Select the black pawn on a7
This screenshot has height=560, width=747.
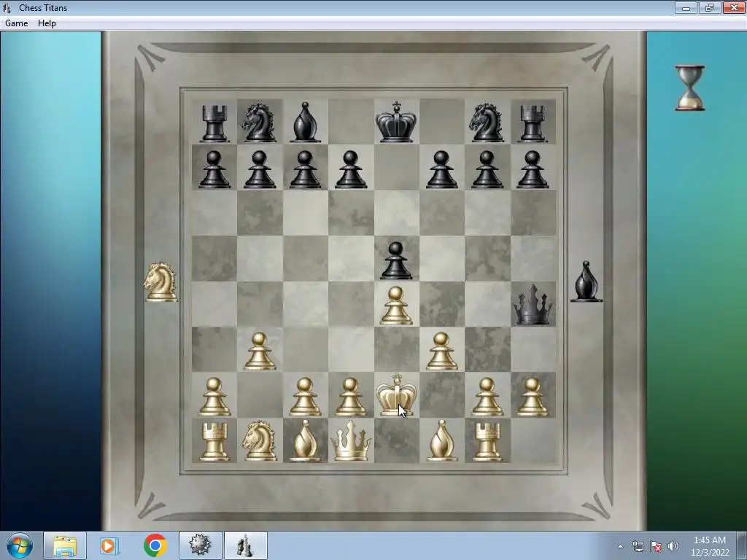[x=214, y=169]
